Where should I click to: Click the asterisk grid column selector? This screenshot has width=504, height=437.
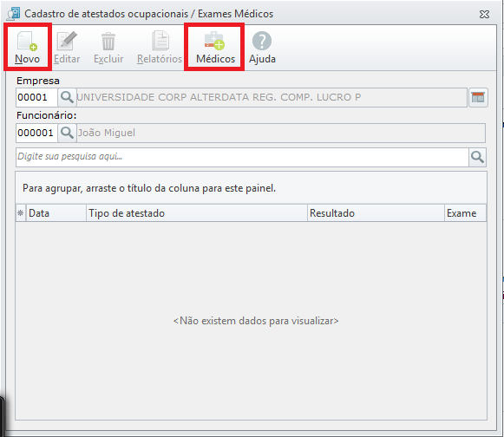point(21,213)
